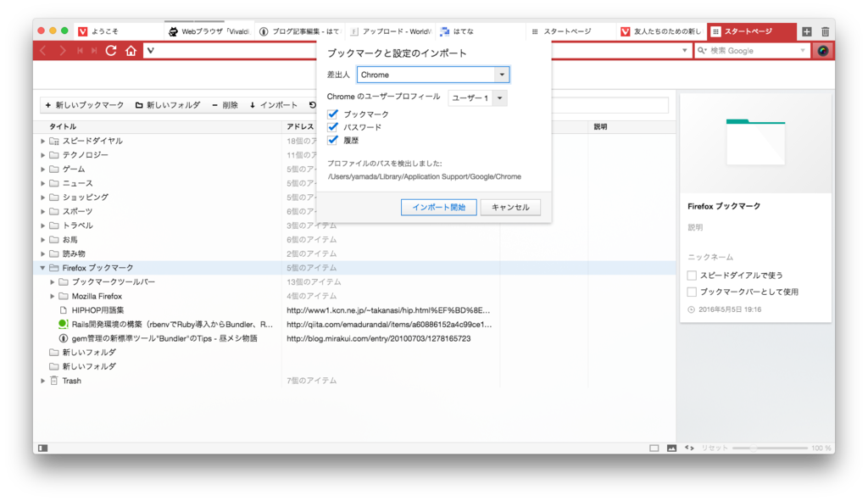Go to the home page
The height and width of the screenshot is (501, 868).
tap(131, 51)
